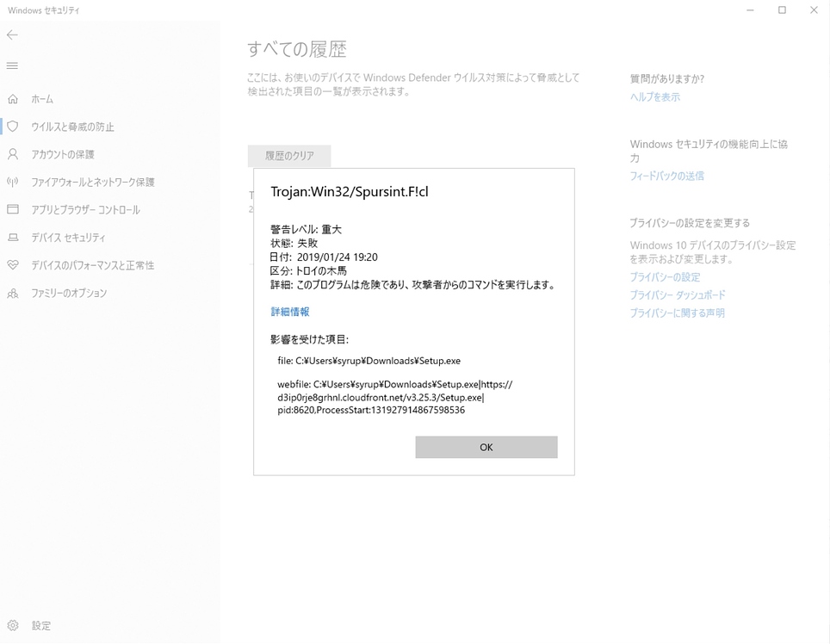Click the person icon for account protection
The image size is (830, 644).
[13, 154]
